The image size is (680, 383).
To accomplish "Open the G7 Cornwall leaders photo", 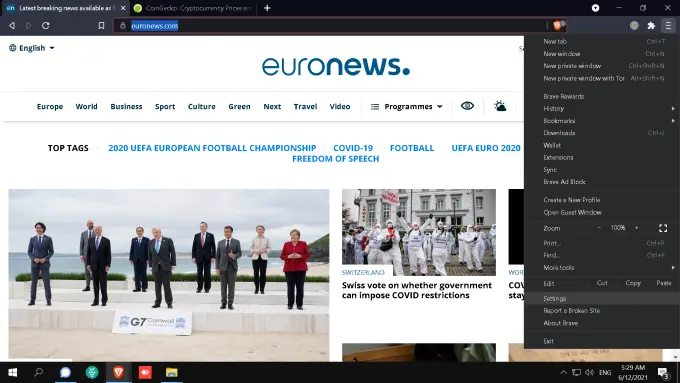I will click(169, 275).
